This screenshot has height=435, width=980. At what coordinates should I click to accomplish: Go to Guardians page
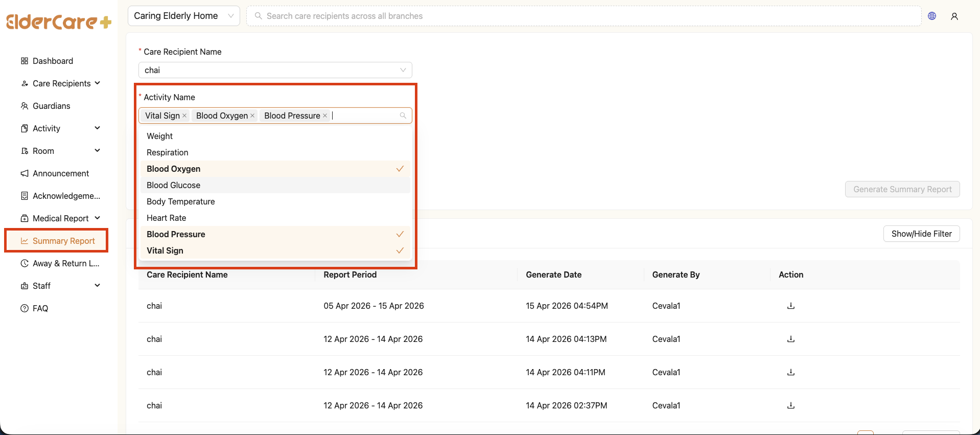click(x=51, y=106)
